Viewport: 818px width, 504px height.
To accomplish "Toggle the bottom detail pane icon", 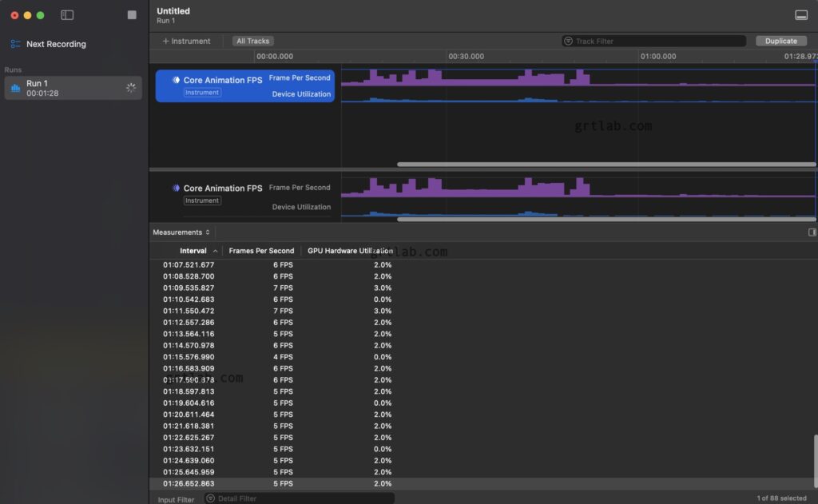I will click(801, 15).
